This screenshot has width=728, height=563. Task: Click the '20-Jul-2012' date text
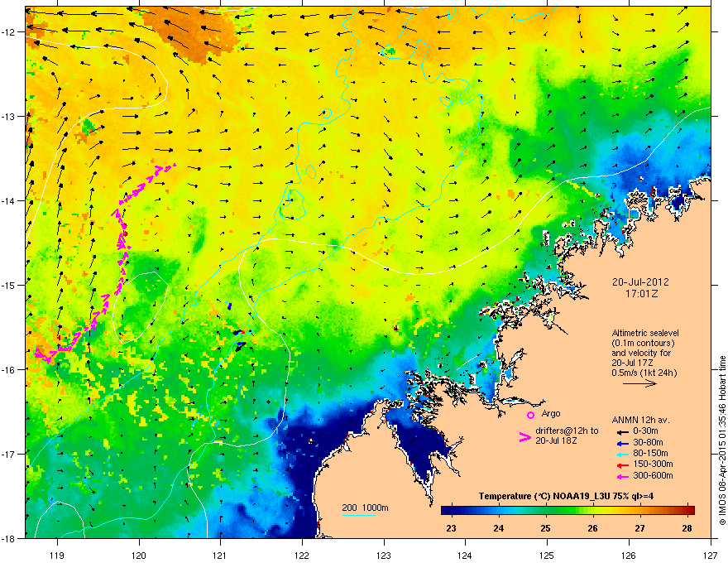click(640, 282)
